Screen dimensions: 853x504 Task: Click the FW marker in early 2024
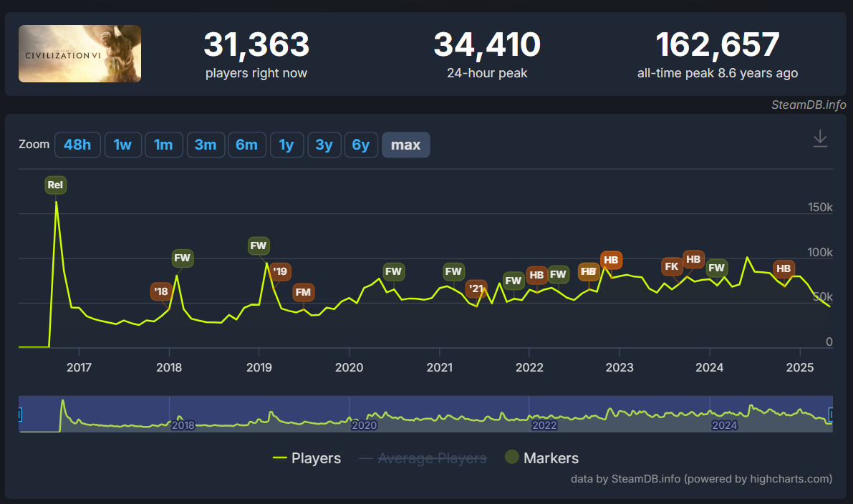tap(716, 268)
